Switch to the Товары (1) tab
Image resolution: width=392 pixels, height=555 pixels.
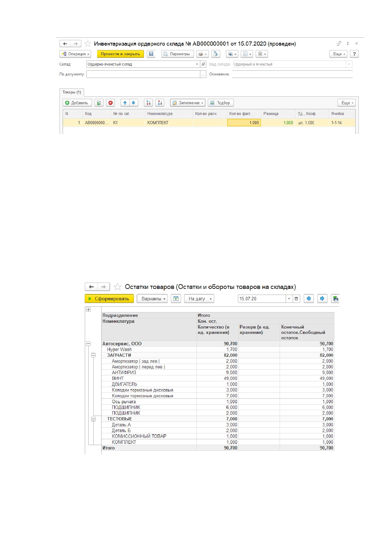click(72, 92)
